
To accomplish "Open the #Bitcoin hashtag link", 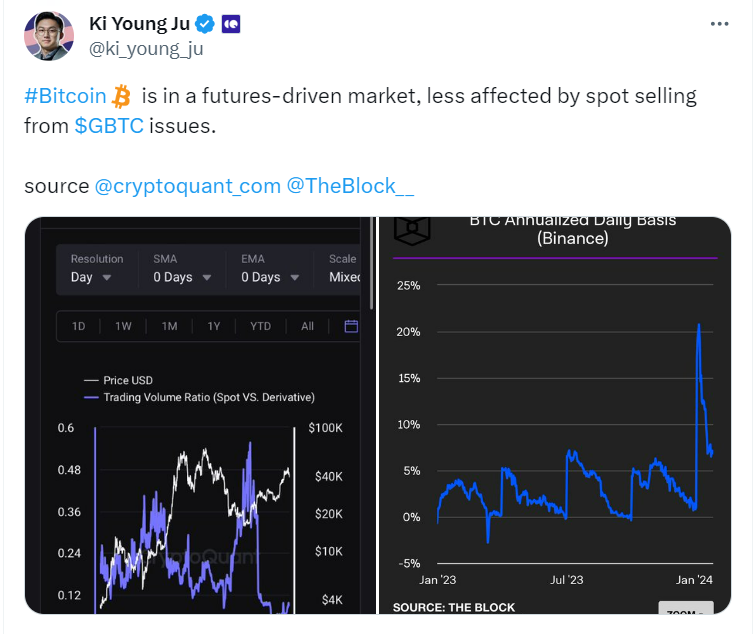I will (65, 96).
